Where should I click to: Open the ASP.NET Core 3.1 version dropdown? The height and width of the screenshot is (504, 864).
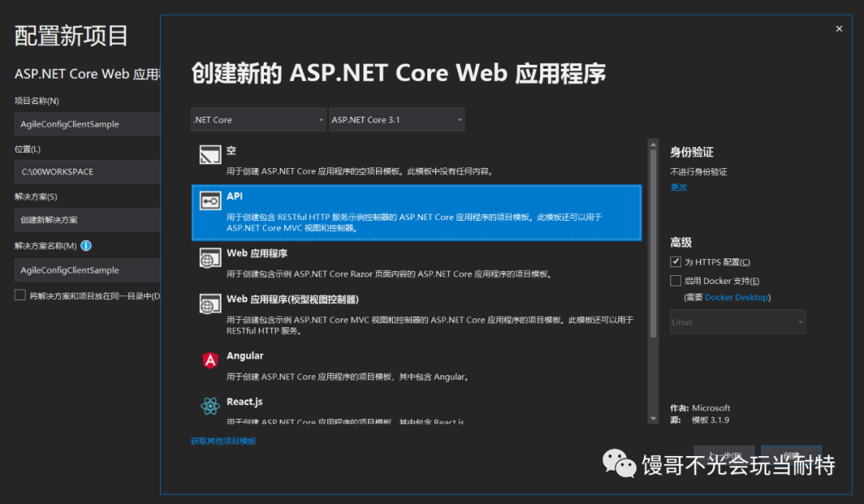coord(397,119)
